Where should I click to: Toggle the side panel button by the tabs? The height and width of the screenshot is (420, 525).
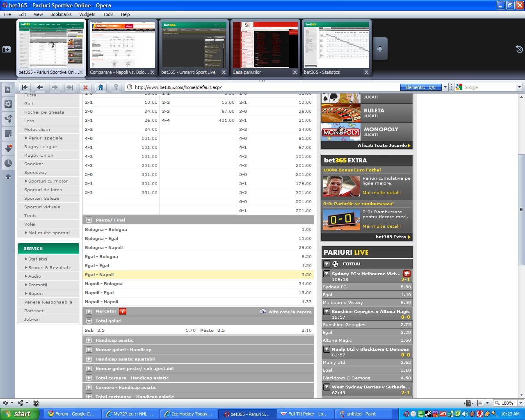[x=7, y=49]
